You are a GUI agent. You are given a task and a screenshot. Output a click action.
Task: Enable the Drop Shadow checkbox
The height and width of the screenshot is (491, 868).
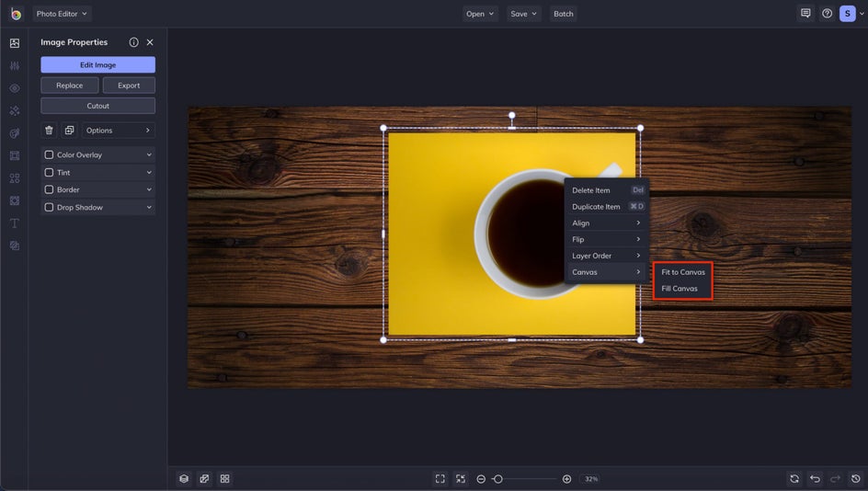pos(50,208)
